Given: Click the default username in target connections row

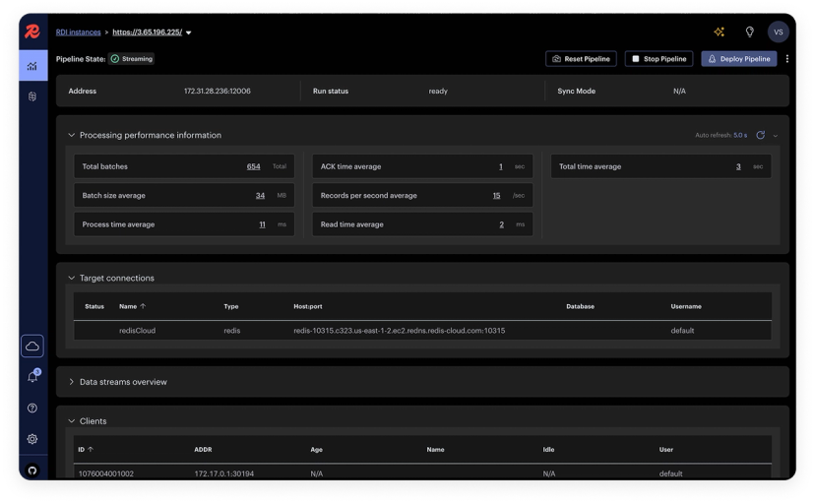Looking at the screenshot, I should coord(682,331).
